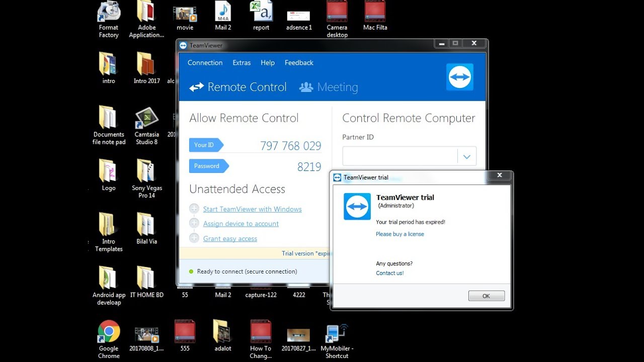This screenshot has width=644, height=362.
Task: Select the Your ID number 797 768 029
Action: coord(291,146)
